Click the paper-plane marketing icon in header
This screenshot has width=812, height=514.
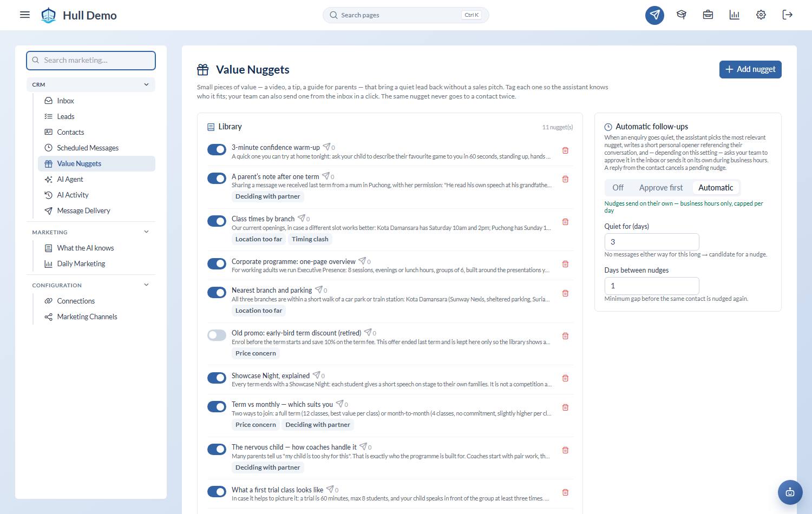click(654, 15)
